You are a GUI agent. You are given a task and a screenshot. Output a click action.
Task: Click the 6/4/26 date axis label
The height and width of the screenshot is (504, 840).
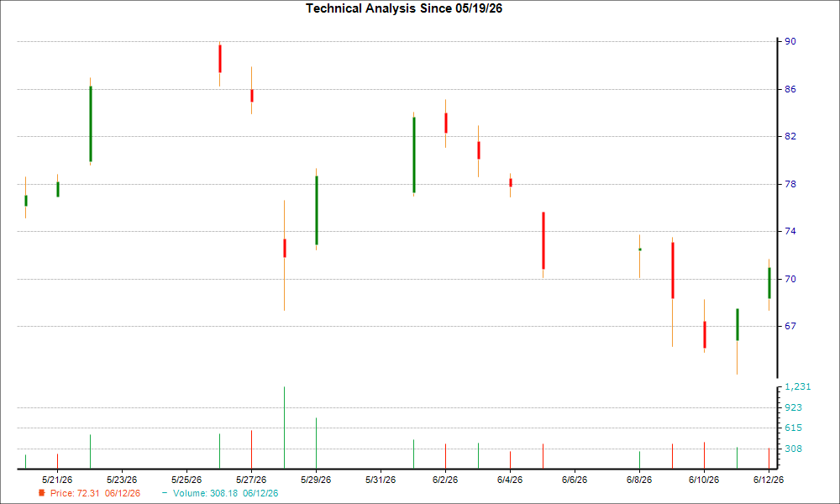pyautogui.click(x=510, y=480)
